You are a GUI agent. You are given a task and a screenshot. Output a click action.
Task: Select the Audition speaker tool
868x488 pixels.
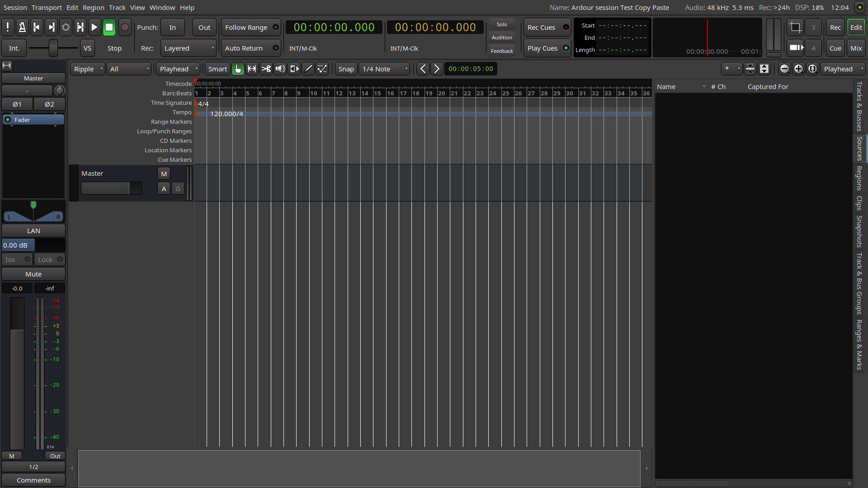(x=280, y=69)
